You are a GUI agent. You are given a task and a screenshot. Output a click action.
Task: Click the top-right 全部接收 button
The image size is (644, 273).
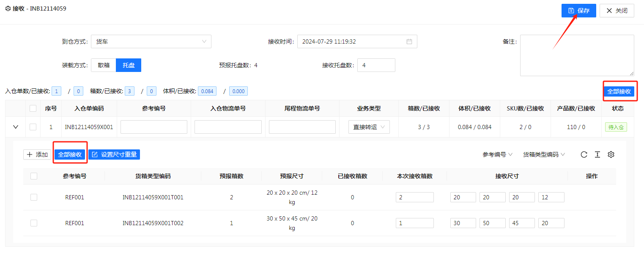(x=619, y=91)
